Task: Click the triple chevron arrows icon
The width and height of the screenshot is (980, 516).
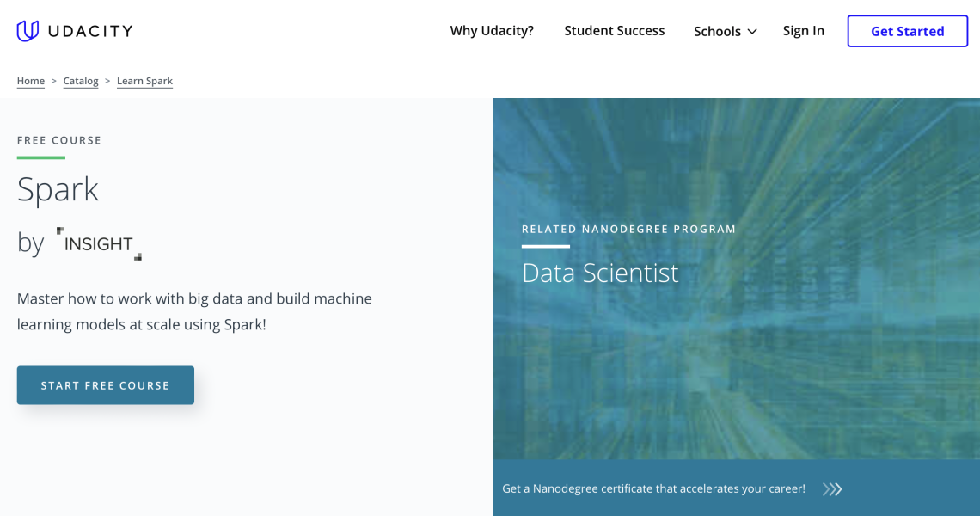Action: pos(832,489)
